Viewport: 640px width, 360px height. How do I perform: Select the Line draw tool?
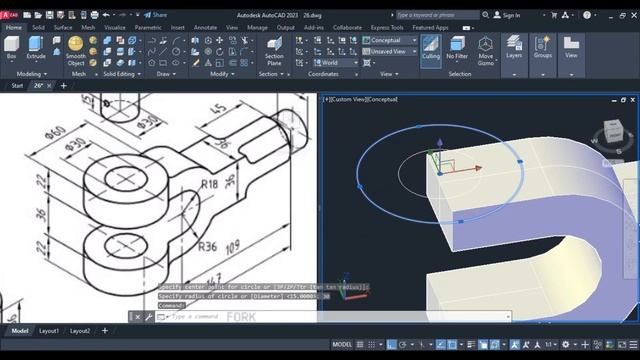tap(163, 51)
